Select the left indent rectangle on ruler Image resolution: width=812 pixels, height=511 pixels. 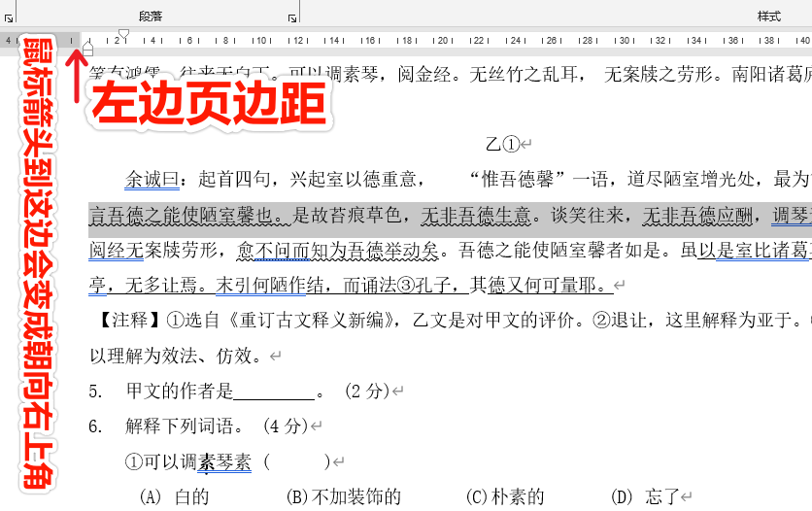88,52
